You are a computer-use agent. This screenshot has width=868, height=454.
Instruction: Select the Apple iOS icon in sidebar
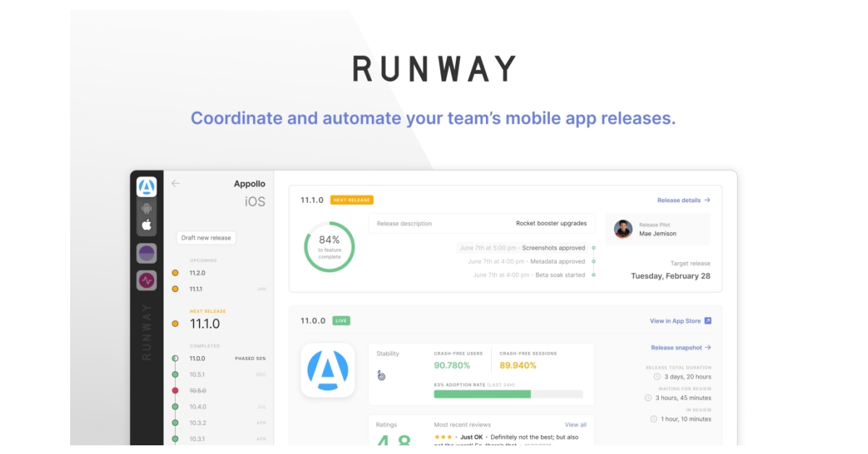(x=145, y=227)
